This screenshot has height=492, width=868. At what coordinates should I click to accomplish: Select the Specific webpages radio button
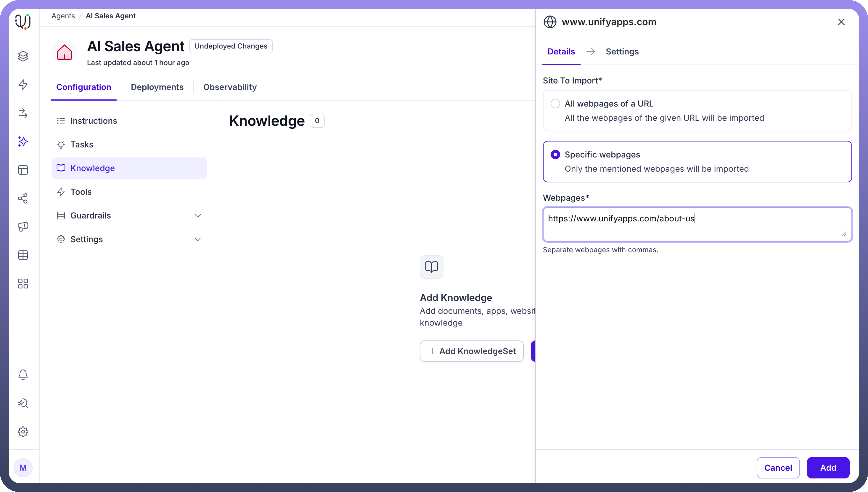click(555, 155)
